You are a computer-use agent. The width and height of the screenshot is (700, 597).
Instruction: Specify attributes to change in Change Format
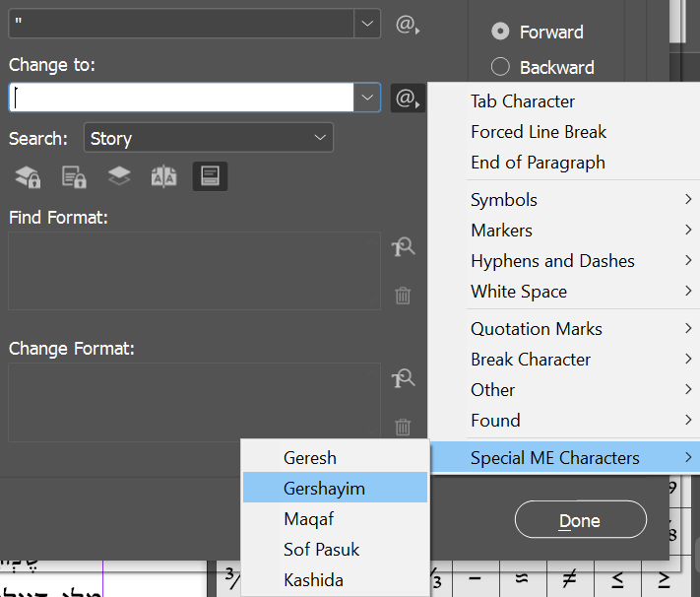403,379
